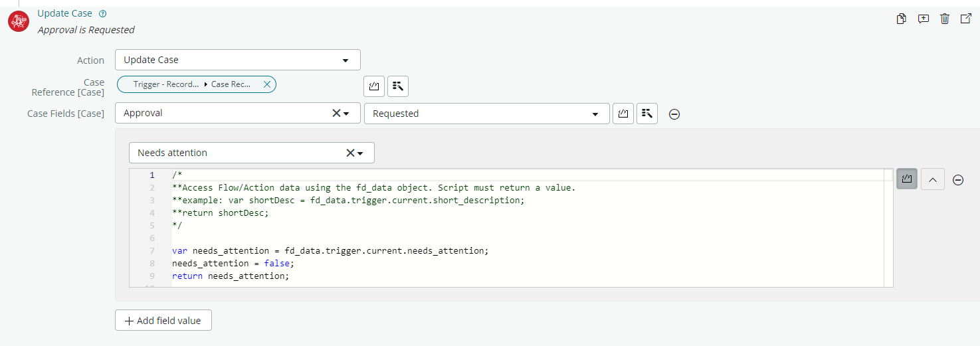
Task: Open the action in a new window
Action: click(x=966, y=19)
